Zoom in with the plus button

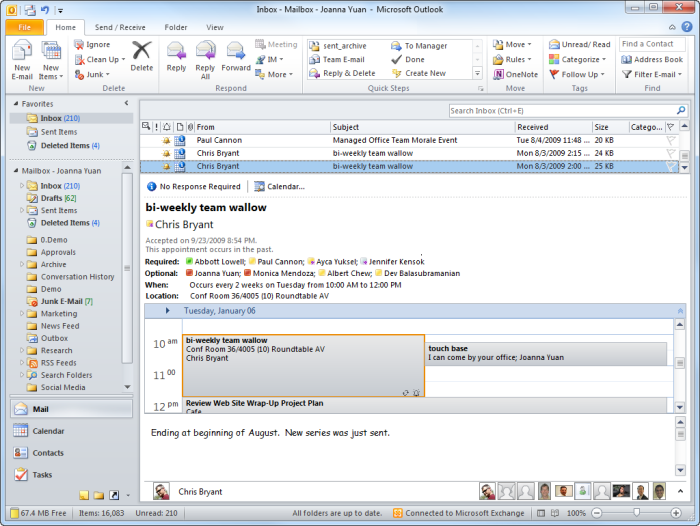[x=676, y=513]
